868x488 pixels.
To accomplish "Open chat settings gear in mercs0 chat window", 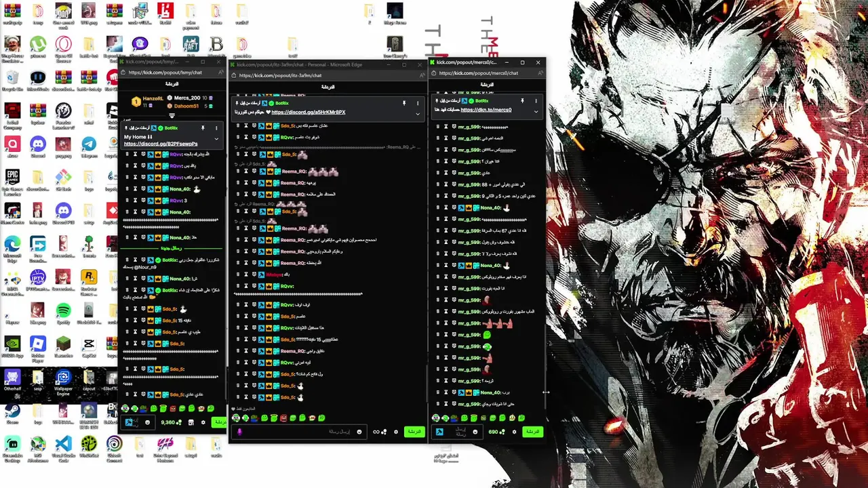I will click(514, 432).
